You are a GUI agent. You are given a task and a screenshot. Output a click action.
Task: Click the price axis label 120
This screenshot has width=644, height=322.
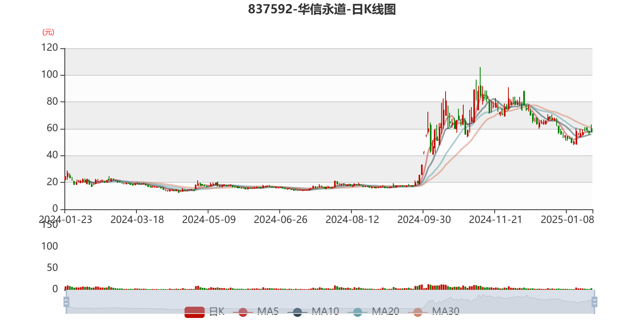pos(50,47)
